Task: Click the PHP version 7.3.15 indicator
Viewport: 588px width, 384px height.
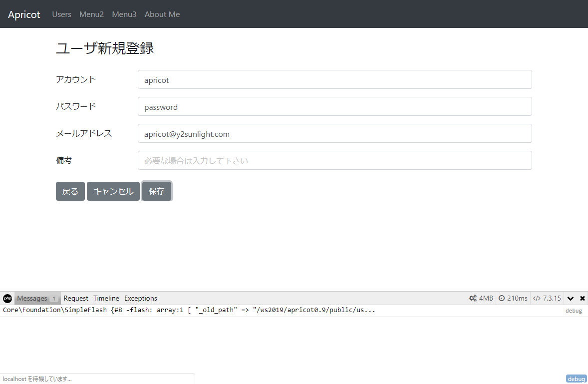Action: pyautogui.click(x=547, y=298)
